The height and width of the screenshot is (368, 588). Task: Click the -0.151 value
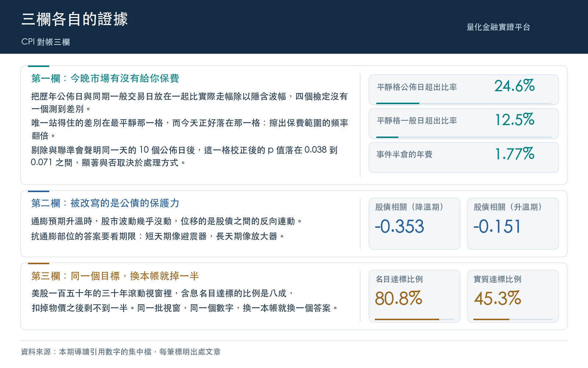[x=497, y=226]
